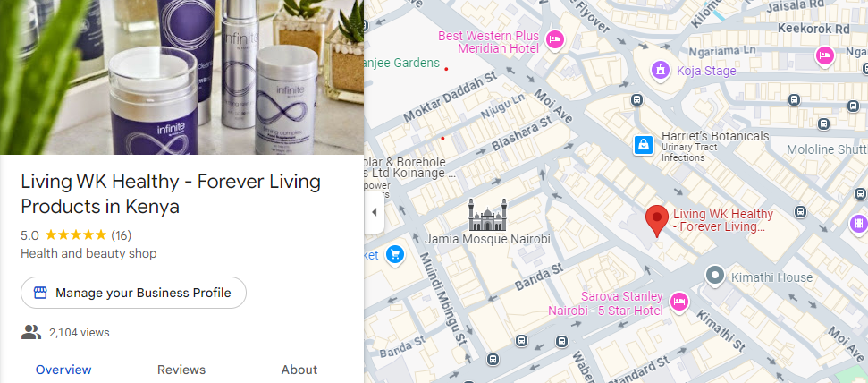The width and height of the screenshot is (868, 383).
Task: Click the Sarova Stanley hotel bed icon
Action: pyautogui.click(x=678, y=302)
